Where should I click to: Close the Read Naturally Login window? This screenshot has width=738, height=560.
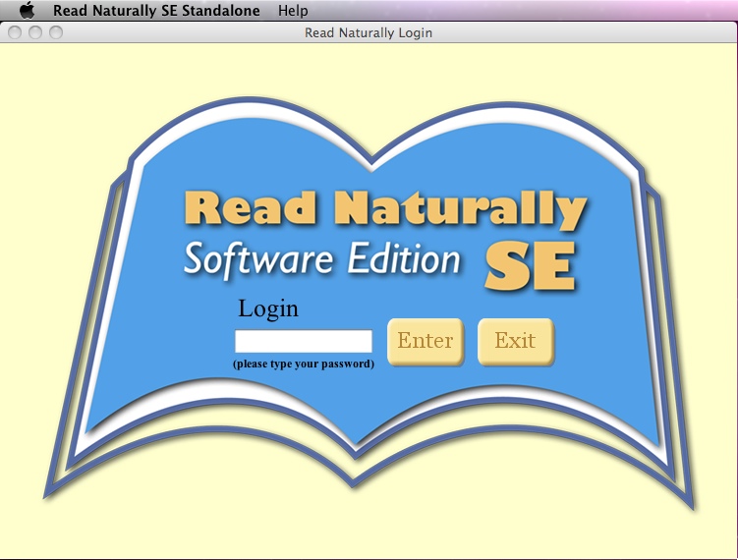click(x=15, y=32)
